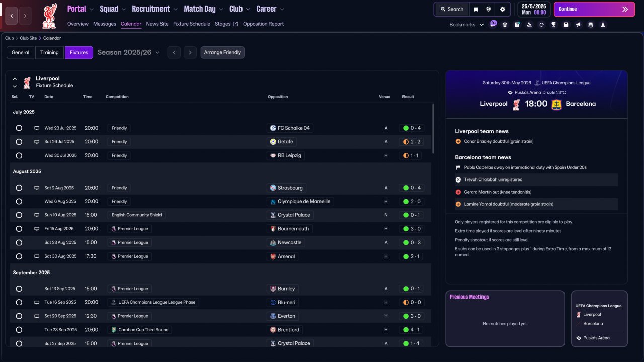
Task: Click the training cone bookmark icon
Action: point(603,25)
